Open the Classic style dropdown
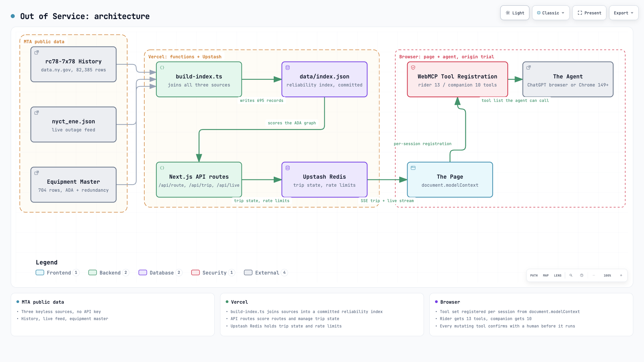The image size is (644, 362). (x=551, y=13)
